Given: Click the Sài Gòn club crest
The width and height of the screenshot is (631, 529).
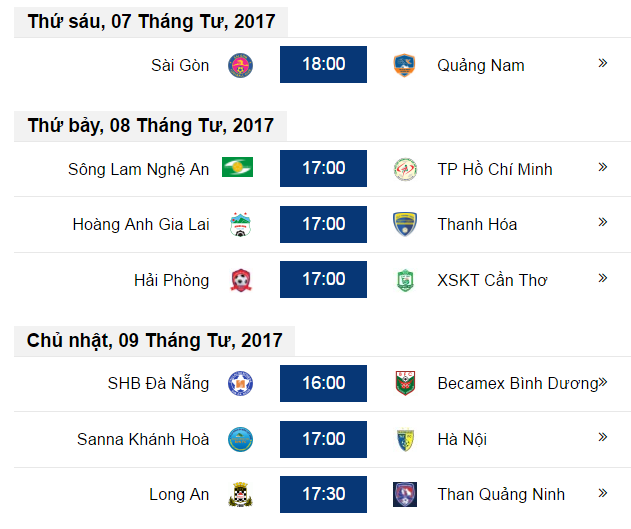Looking at the screenshot, I should [240, 65].
